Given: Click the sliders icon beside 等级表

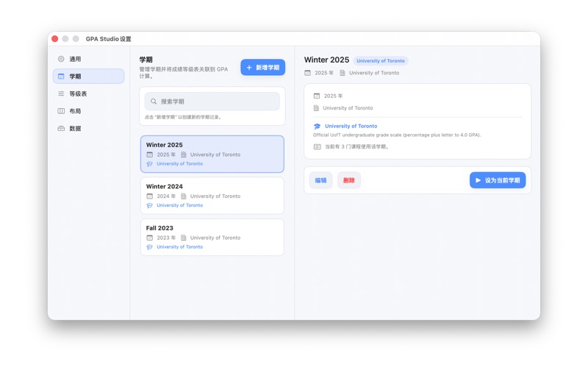Looking at the screenshot, I should (61, 93).
